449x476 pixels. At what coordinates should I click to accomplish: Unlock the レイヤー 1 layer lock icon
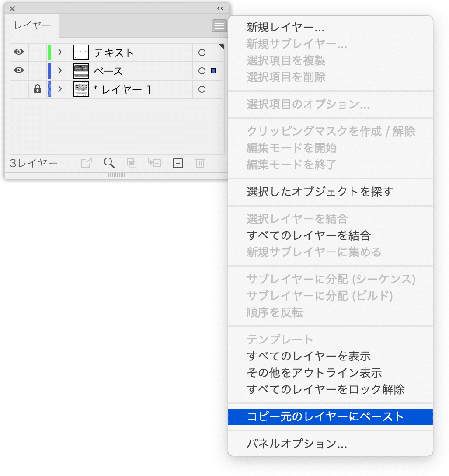coord(38,89)
